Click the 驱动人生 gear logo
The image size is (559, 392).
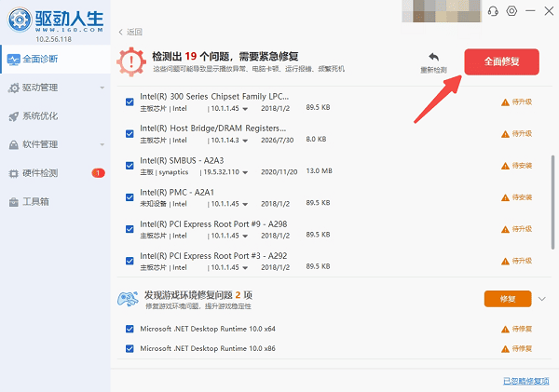click(20, 20)
